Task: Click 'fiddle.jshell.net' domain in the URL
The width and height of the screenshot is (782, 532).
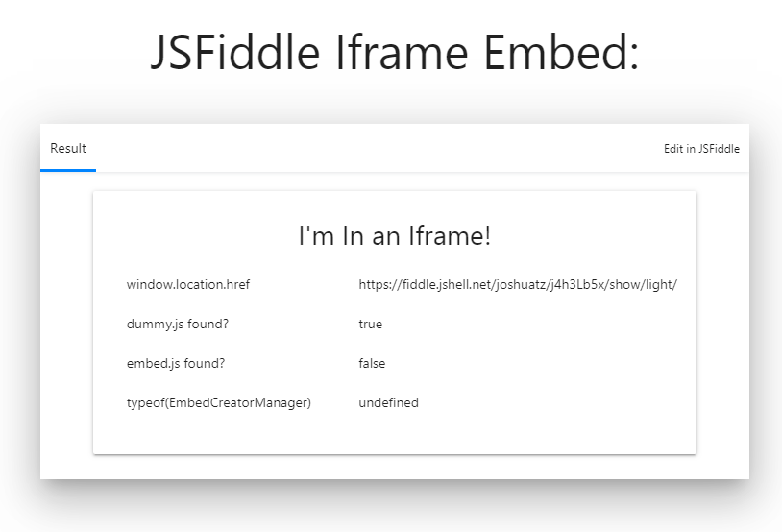Action: 444,285
